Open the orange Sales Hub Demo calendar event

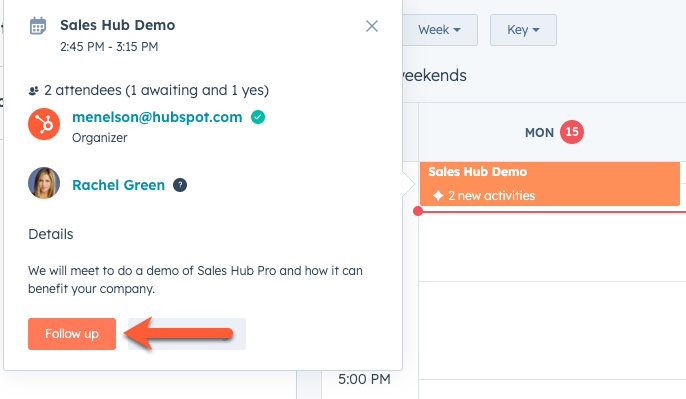550,184
